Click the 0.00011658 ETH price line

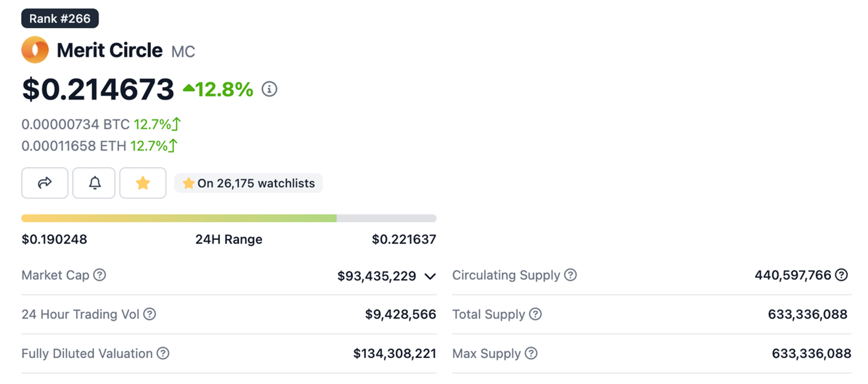point(74,146)
